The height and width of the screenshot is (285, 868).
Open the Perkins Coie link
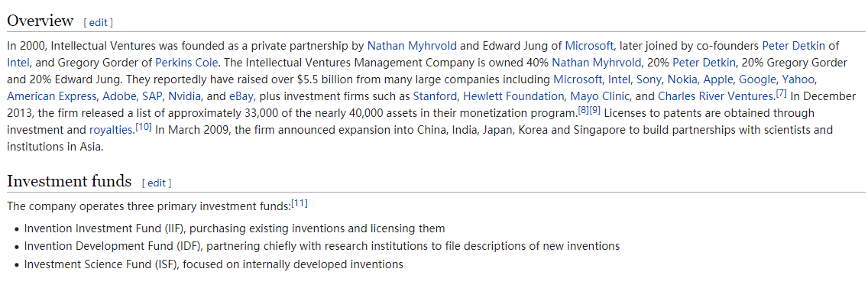[186, 62]
